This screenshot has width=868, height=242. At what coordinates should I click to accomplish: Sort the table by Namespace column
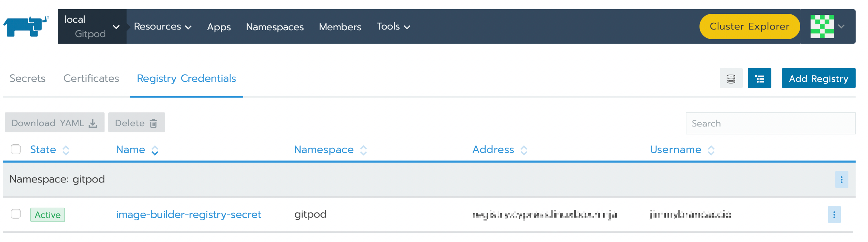pyautogui.click(x=330, y=150)
